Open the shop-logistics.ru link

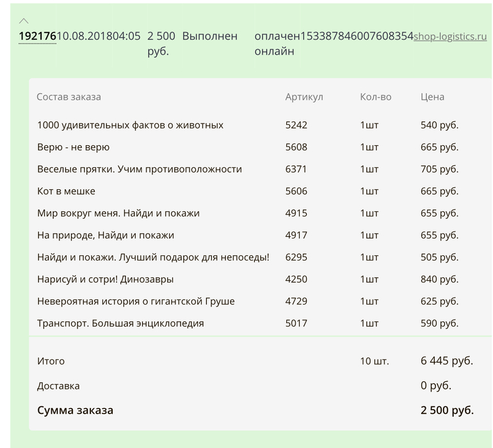450,36
